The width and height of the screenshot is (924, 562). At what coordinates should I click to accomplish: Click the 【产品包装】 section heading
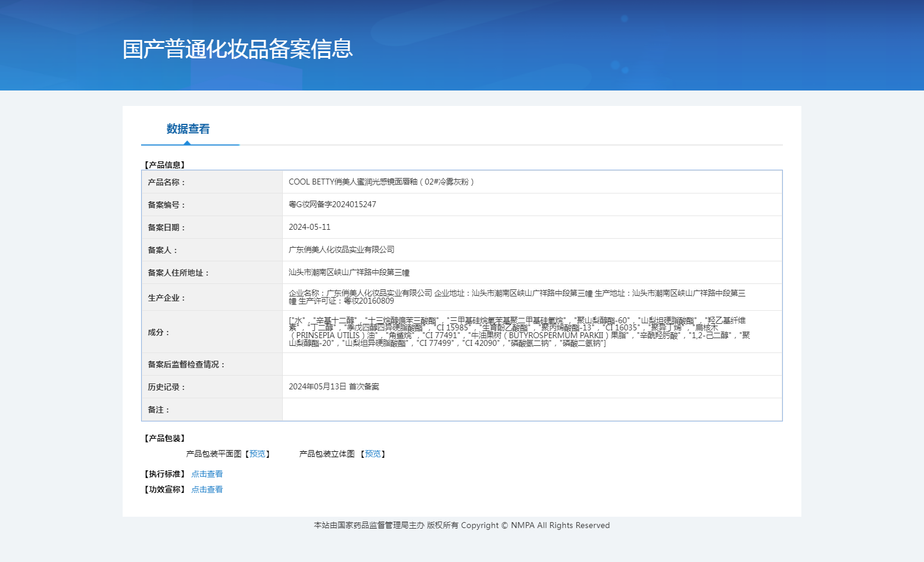(x=165, y=438)
